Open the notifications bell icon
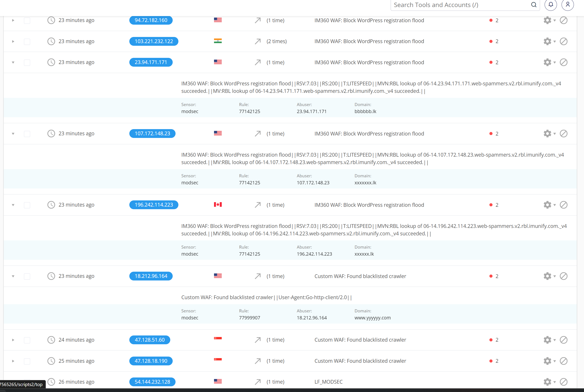584x392 pixels. 551,4
